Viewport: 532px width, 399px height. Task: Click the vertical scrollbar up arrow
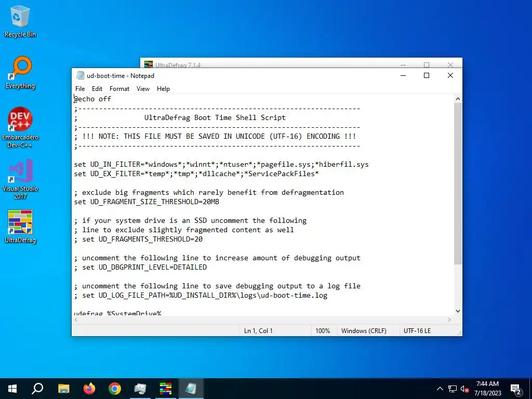click(x=458, y=99)
